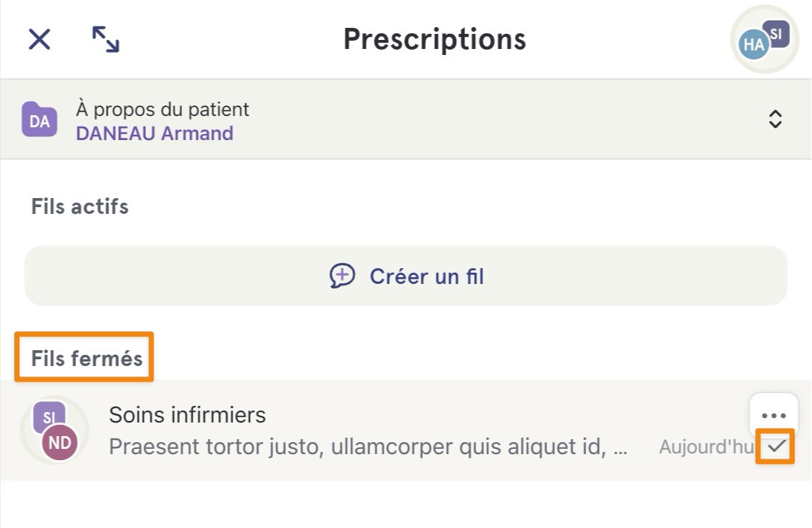Screen dimensions: 812x528
Task: Click the closed-thread checkmark icon
Action: [776, 446]
